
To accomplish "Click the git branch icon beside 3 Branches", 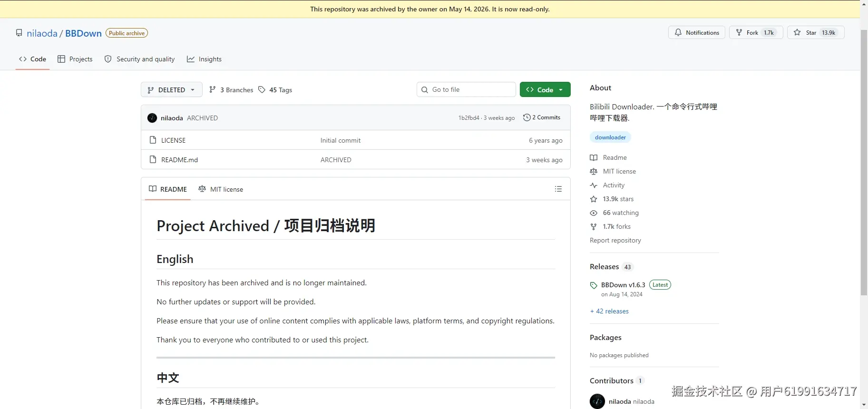I will click(213, 89).
